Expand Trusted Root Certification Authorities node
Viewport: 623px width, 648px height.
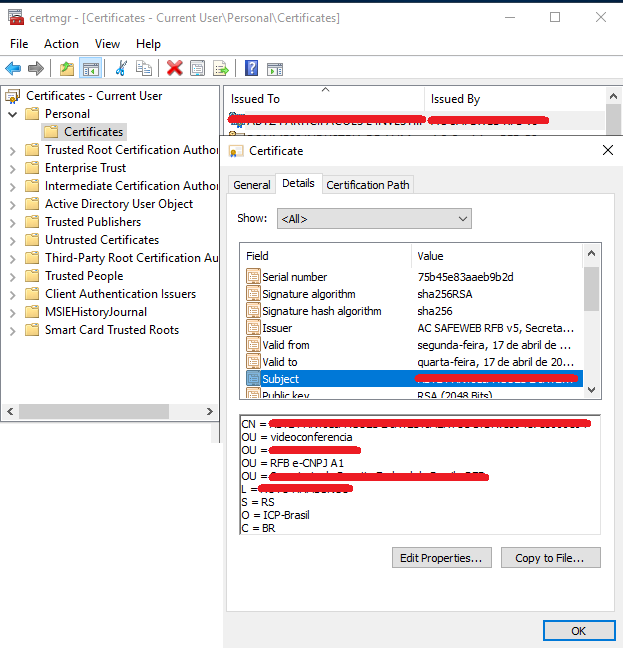click(x=13, y=151)
